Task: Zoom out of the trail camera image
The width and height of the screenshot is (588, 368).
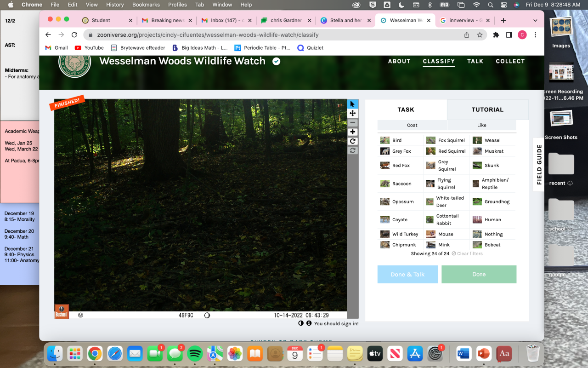Action: click(352, 123)
